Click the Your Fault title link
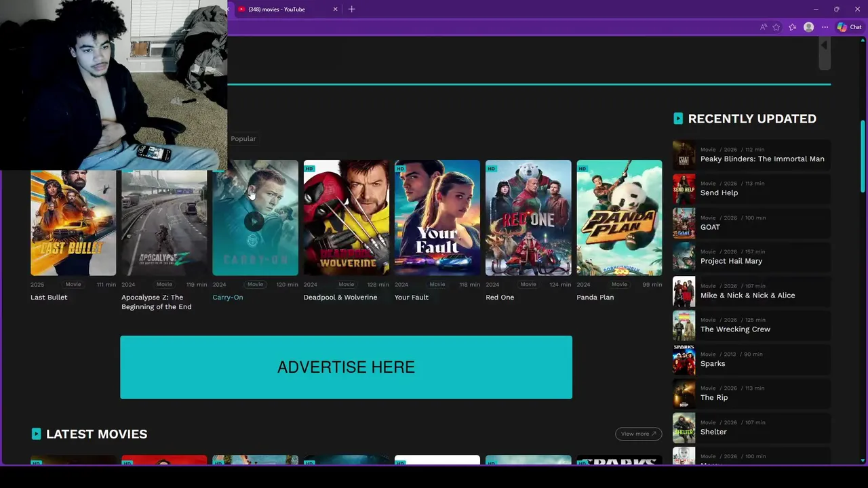Screen dimensions: 868x488 (412, 298)
